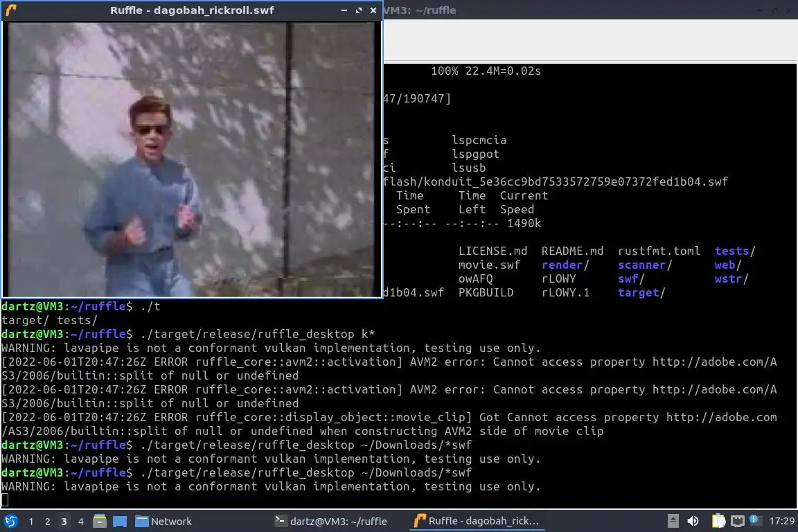Screen dimensions: 798x532
Task: Click 'movie.swf' in the terminal listing
Action: coord(489,265)
